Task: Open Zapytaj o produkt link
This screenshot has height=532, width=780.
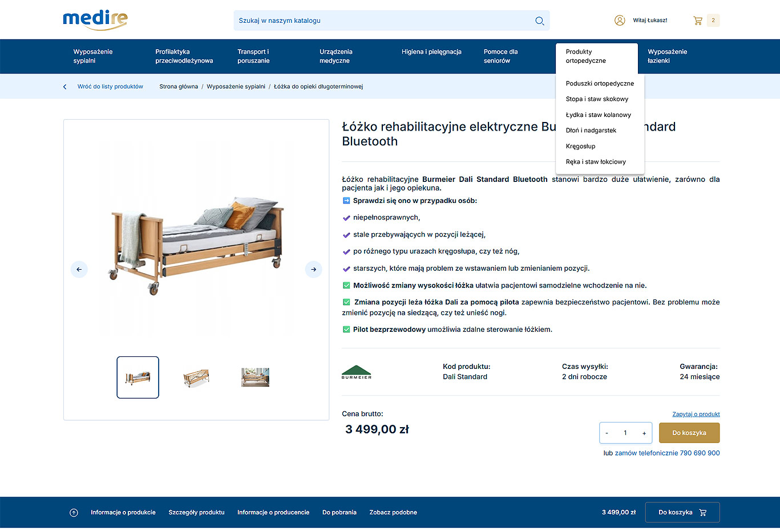Action: coord(696,414)
